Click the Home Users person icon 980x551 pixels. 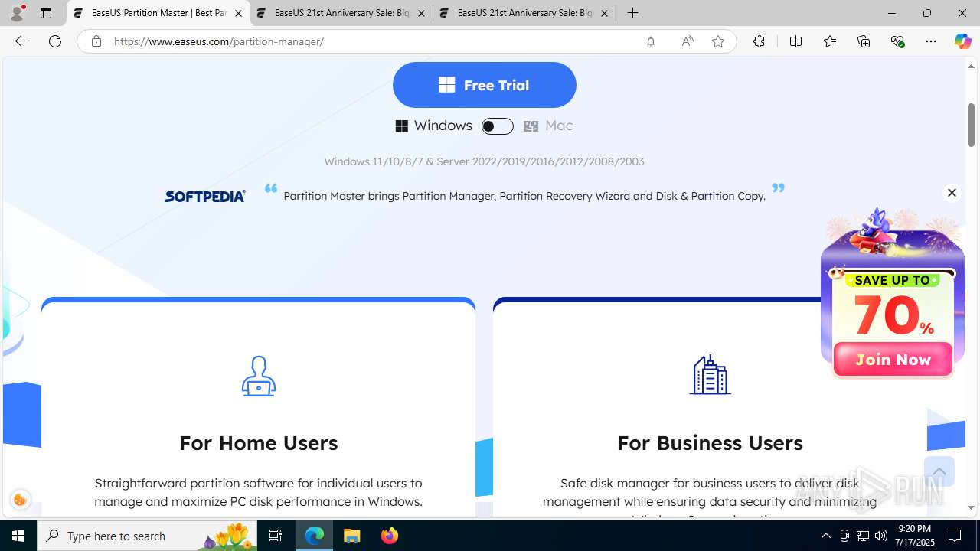coord(259,376)
